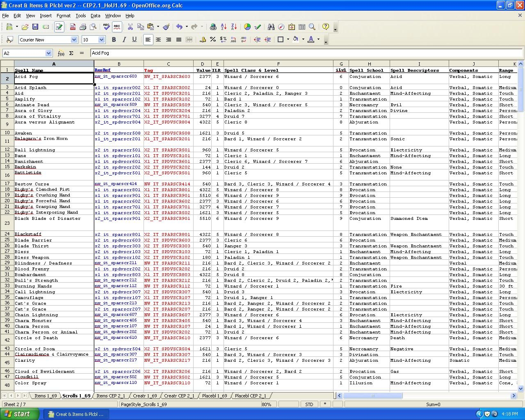Open the font size dropdown
Image resolution: width=525 pixels, height=420 pixels.
(x=101, y=40)
